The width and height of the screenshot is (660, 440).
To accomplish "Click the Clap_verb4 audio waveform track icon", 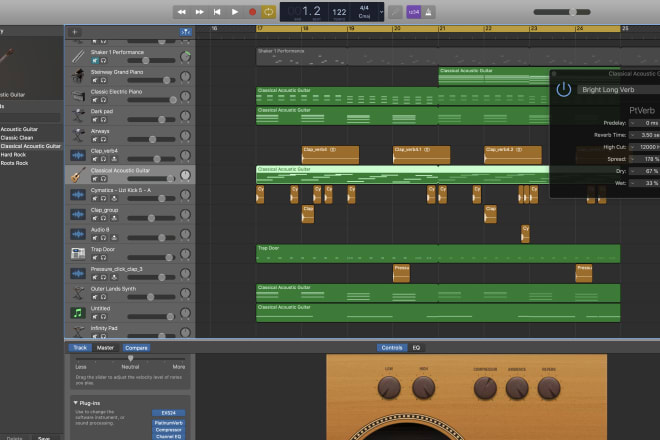I will [78, 155].
